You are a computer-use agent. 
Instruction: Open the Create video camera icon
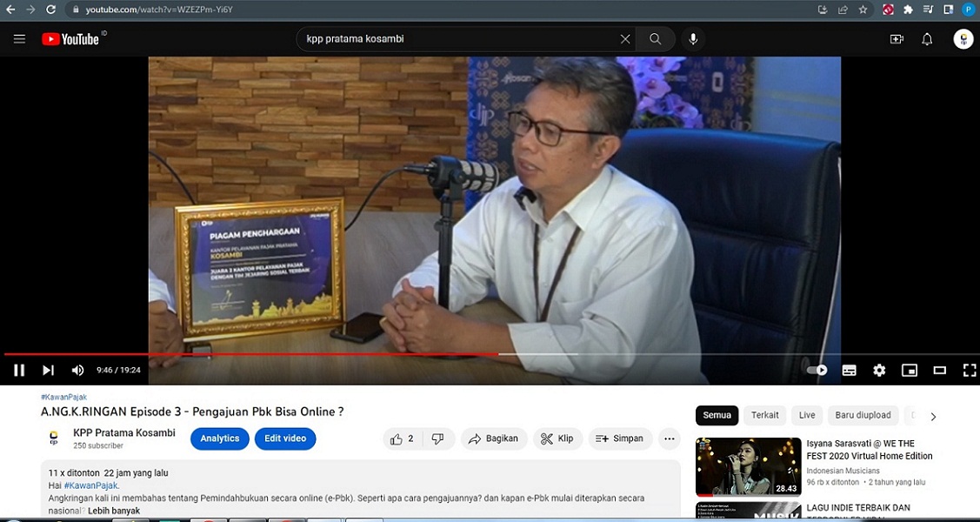[x=897, y=39]
